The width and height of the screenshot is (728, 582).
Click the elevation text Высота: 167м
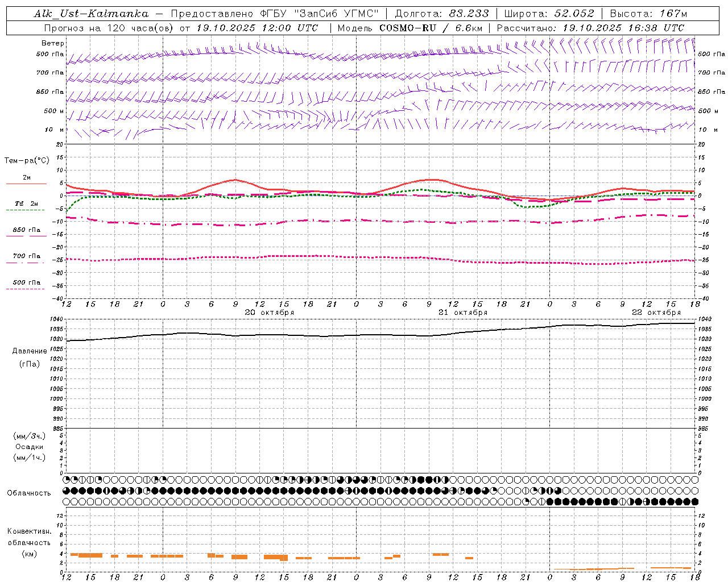648,14
